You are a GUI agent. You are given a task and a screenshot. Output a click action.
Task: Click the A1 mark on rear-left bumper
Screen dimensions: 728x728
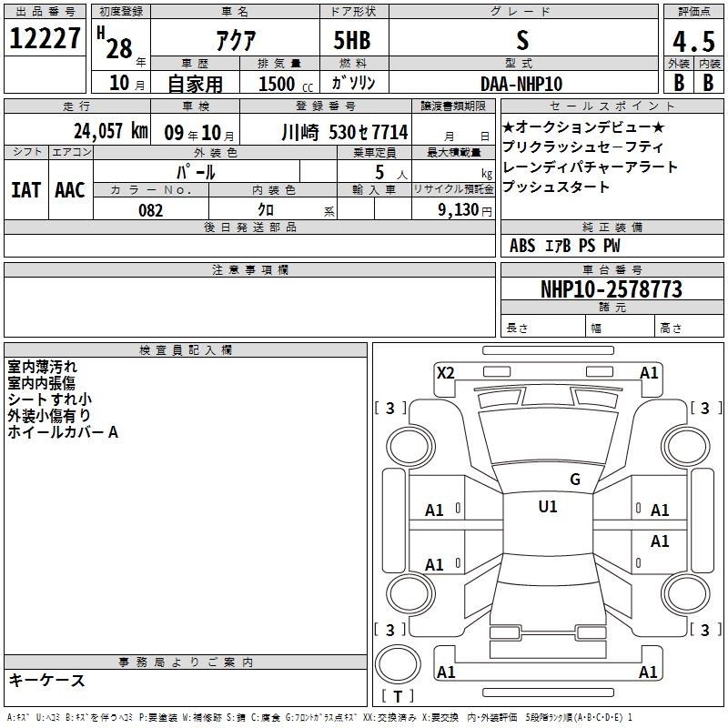click(446, 672)
